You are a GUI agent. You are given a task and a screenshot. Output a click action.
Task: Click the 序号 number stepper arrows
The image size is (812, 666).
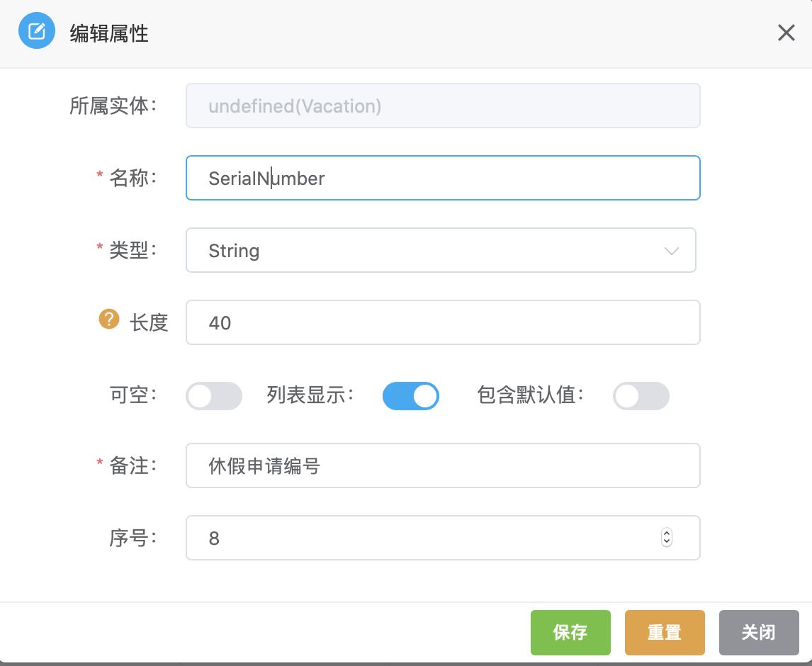666,538
